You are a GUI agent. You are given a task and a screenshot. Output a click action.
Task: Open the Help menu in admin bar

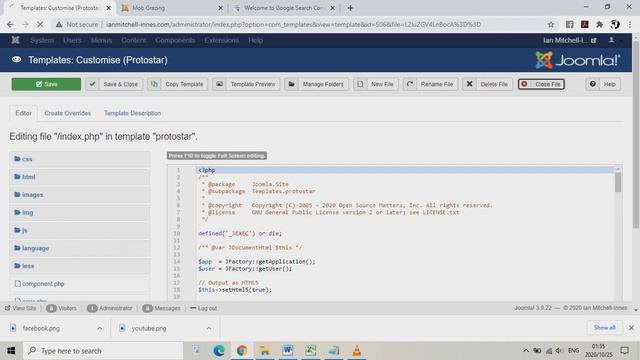pos(256,40)
